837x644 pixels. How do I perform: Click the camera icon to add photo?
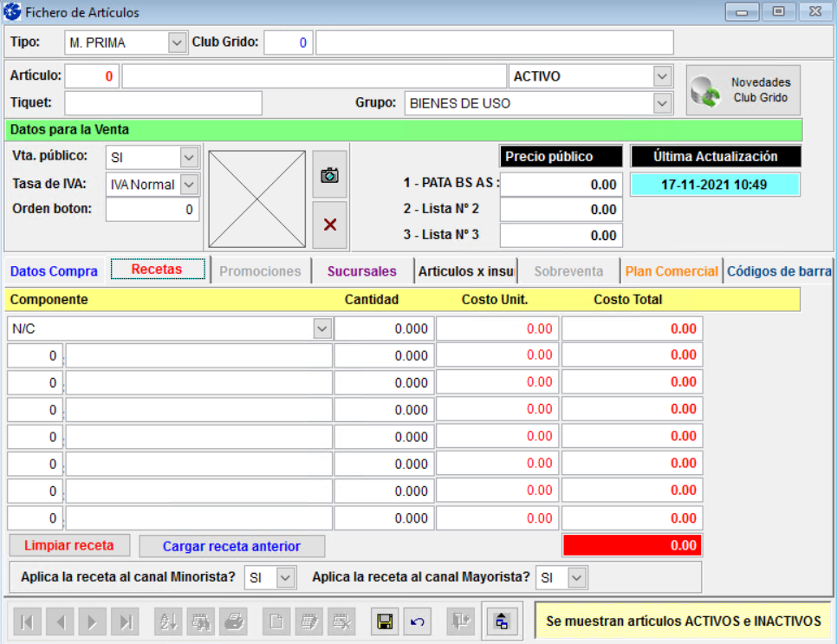(329, 174)
